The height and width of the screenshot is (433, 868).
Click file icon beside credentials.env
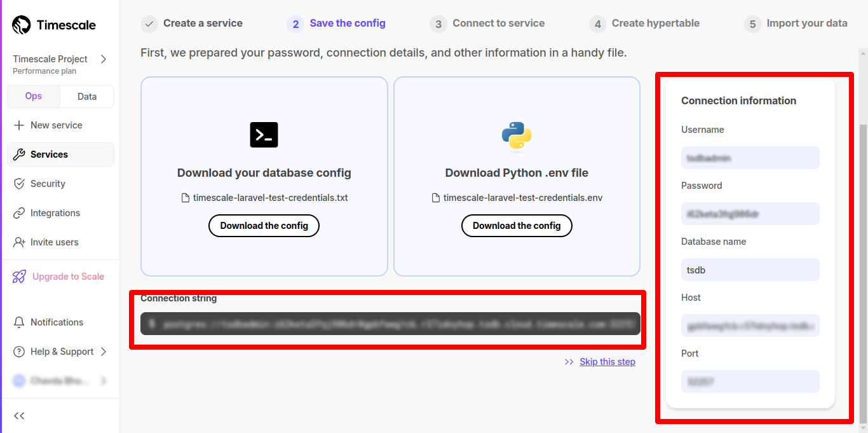point(436,198)
